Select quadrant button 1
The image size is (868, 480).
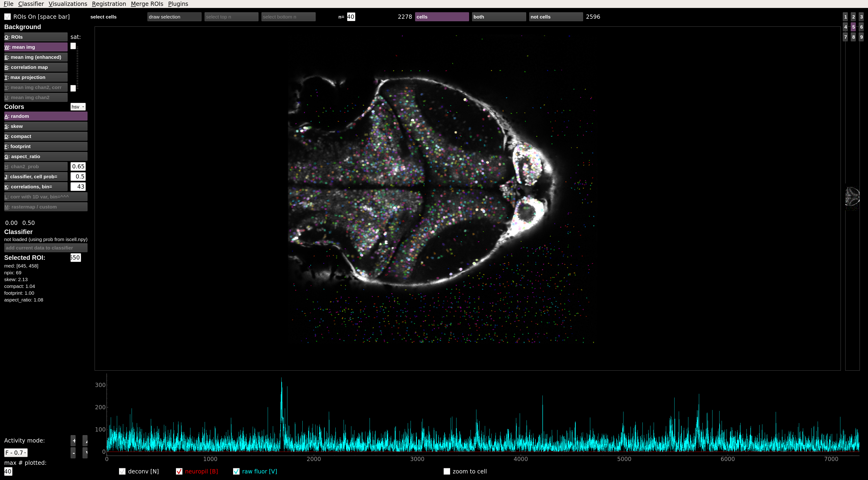pyautogui.click(x=845, y=17)
